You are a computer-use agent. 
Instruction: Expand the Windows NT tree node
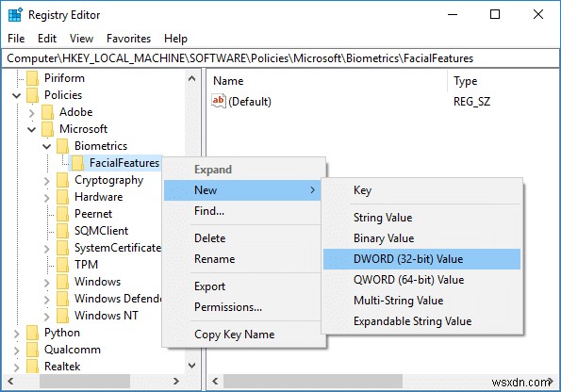pos(46,317)
